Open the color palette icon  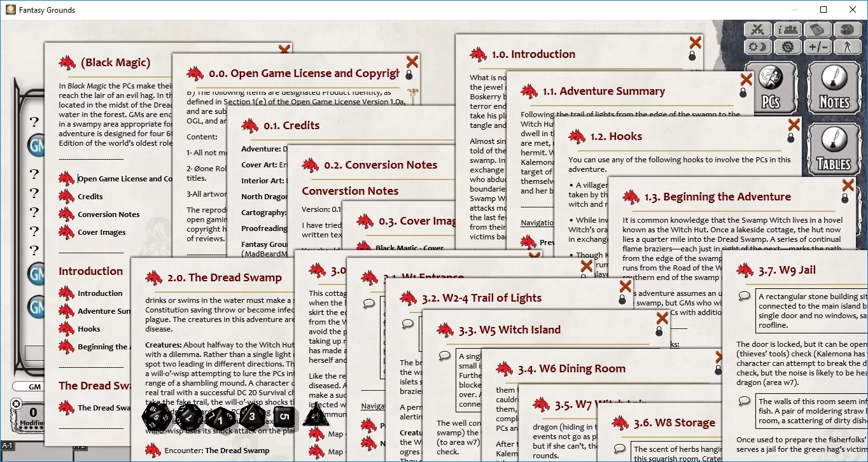pyautogui.click(x=848, y=29)
